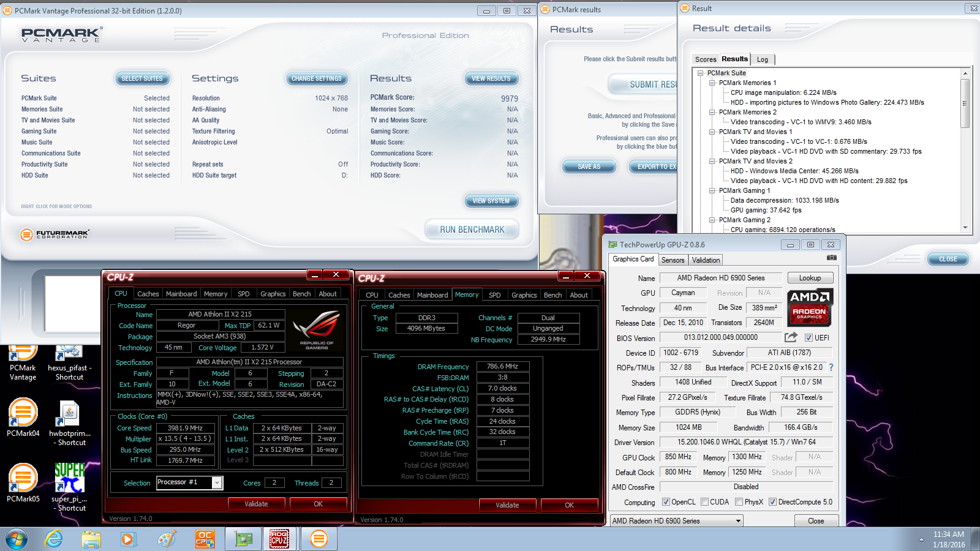
Task: Click the system clock showing 11:34 AM
Action: pyautogui.click(x=949, y=534)
